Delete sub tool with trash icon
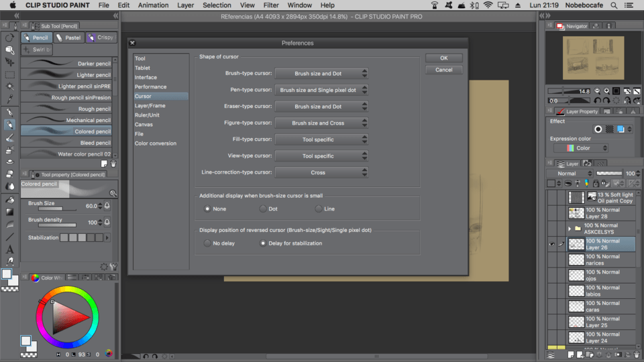This screenshot has height=362, width=644. click(x=113, y=164)
